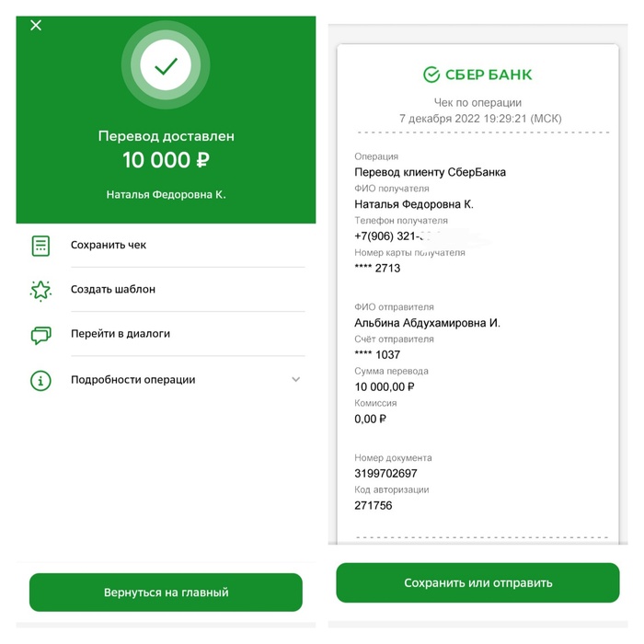Click the star icon for Создать шаблон

pos(40,291)
